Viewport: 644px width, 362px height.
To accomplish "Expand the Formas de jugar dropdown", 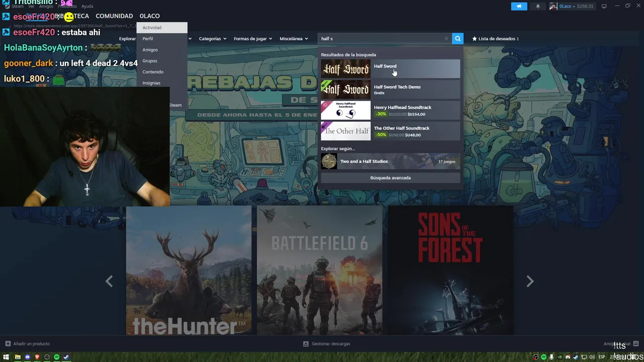I will coord(253,39).
